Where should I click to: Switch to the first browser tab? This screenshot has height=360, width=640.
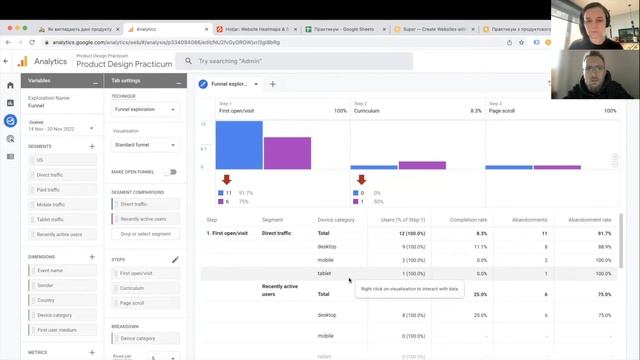[x=79, y=29]
